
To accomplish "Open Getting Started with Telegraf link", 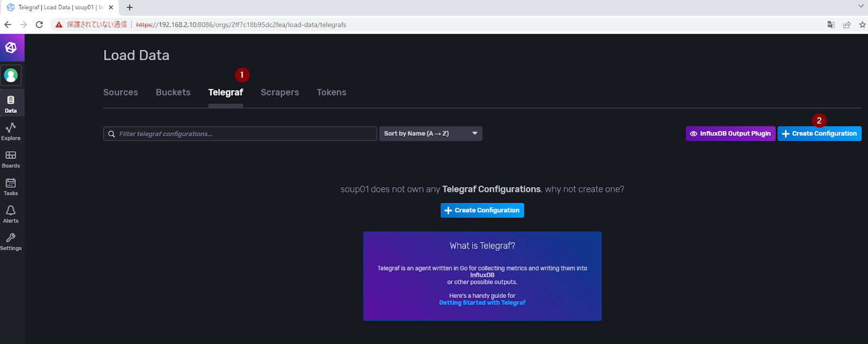I will click(x=482, y=303).
